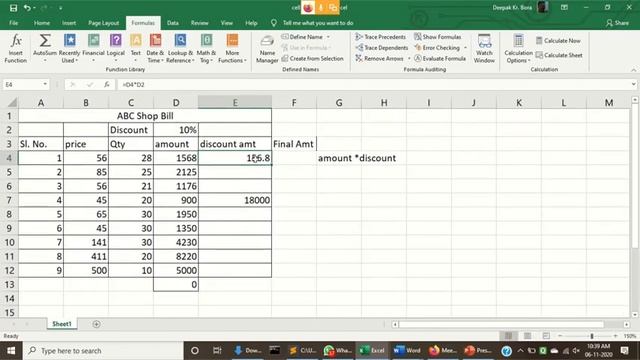
Task: Expand the Define Name dropdown arrow
Action: (328, 37)
